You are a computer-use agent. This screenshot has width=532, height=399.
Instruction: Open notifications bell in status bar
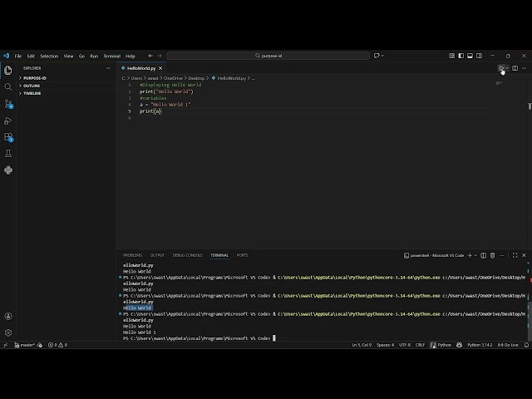pyautogui.click(x=526, y=345)
